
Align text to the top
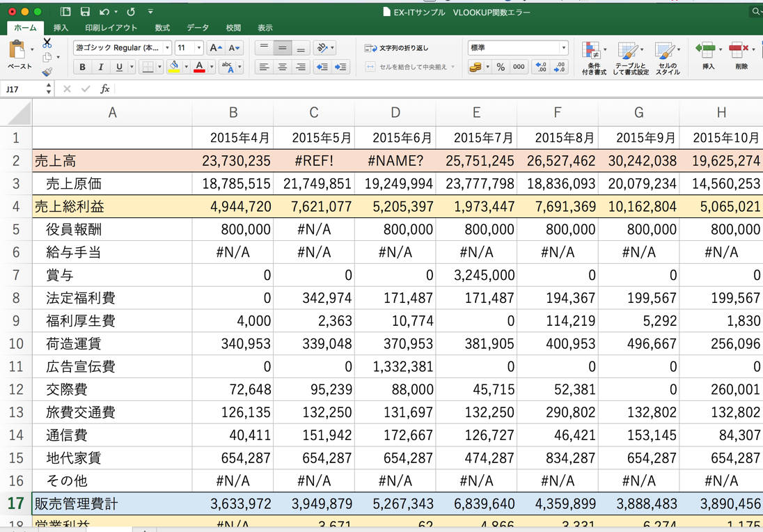click(264, 48)
